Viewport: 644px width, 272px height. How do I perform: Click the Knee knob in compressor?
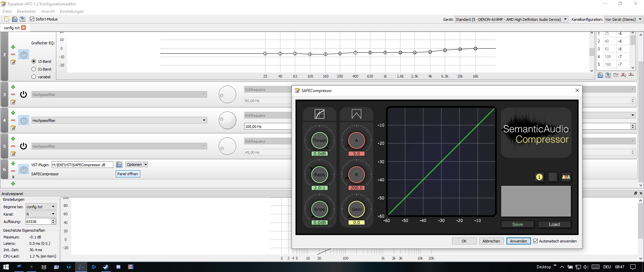(x=320, y=209)
